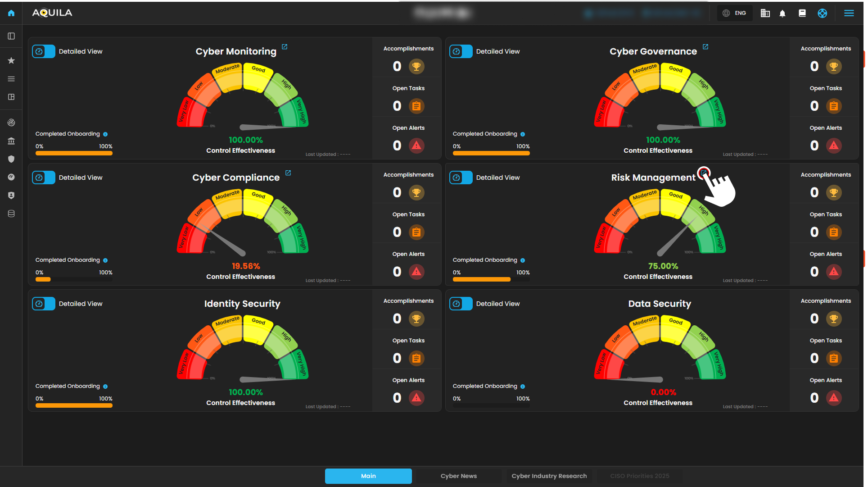The width and height of the screenshot is (868, 487).
Task: Toggle Detailed View for Cyber Monitoring
Action: [x=44, y=51]
